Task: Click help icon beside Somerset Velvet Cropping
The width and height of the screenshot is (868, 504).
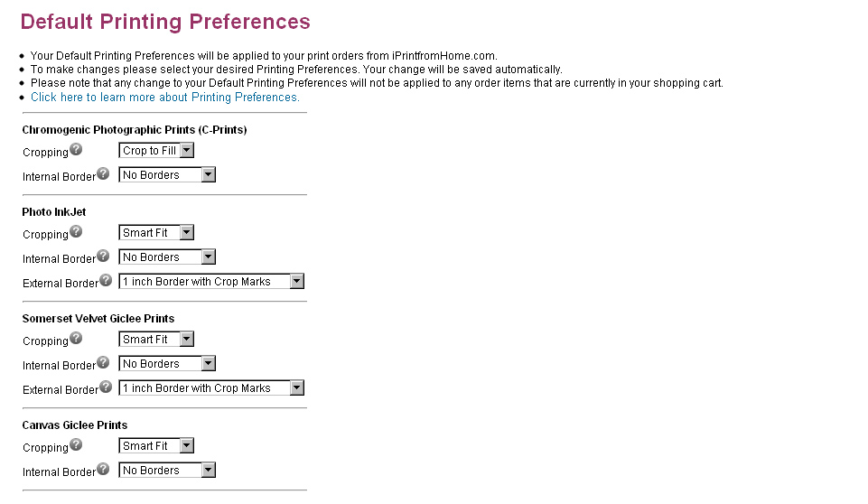Action: point(76,339)
